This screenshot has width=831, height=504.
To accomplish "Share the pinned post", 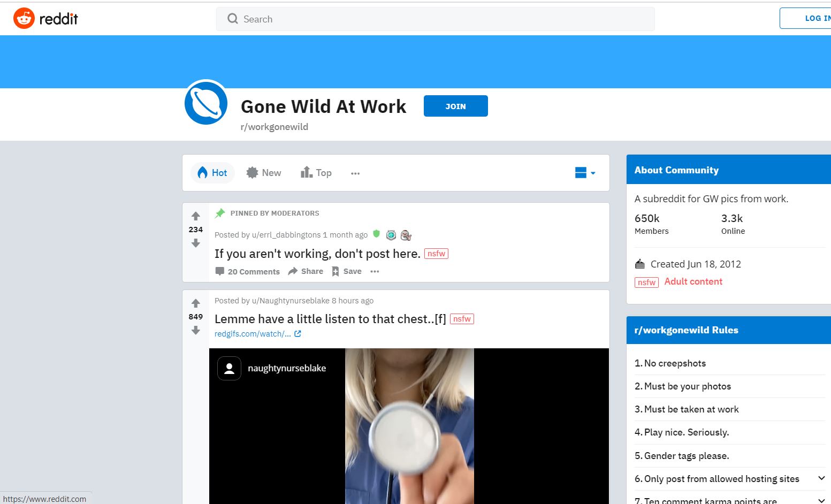I will [x=306, y=271].
